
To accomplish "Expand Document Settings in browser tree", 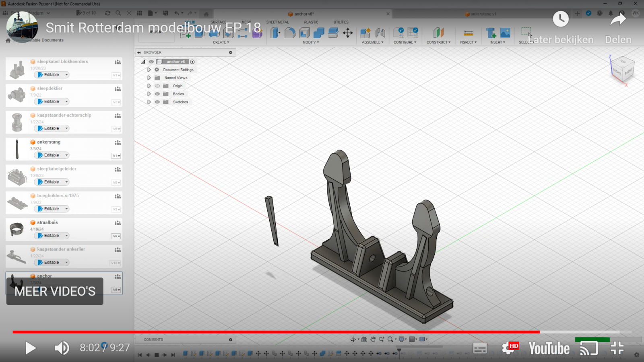I will point(149,70).
